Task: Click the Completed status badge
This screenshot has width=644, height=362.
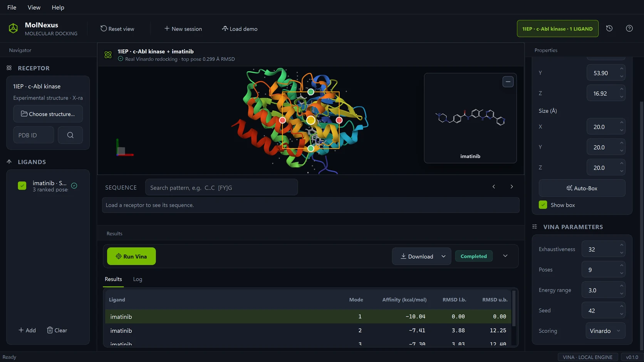Action: 474,256
